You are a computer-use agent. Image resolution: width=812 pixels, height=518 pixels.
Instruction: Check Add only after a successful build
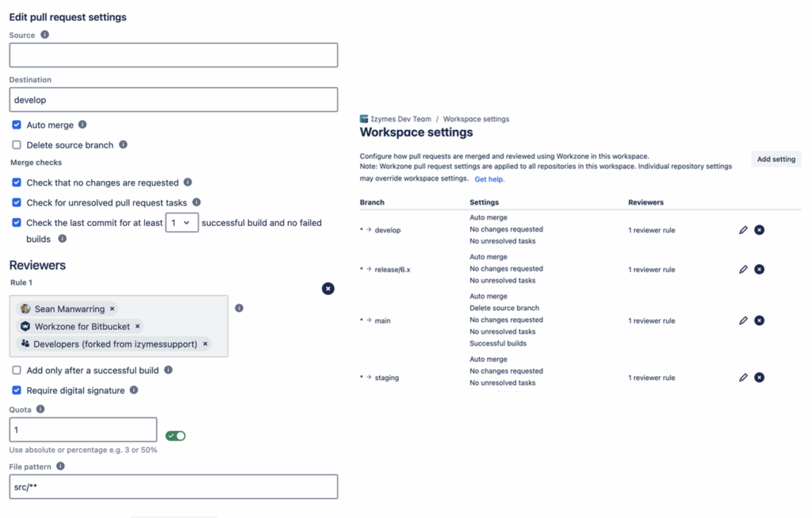click(17, 370)
